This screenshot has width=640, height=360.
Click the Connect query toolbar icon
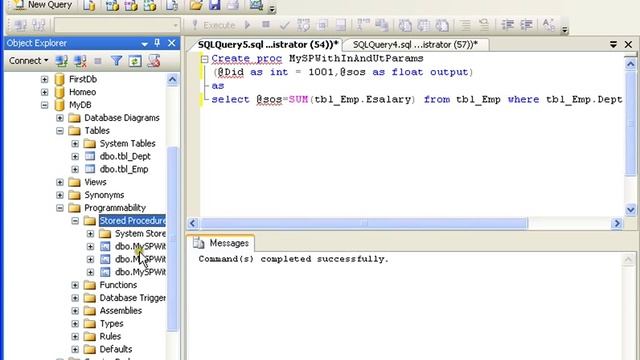point(20,25)
